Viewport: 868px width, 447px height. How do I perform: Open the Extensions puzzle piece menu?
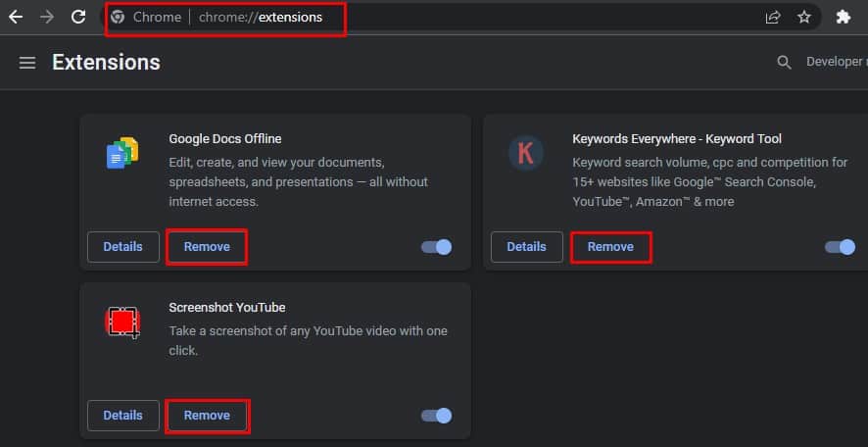coord(844,18)
